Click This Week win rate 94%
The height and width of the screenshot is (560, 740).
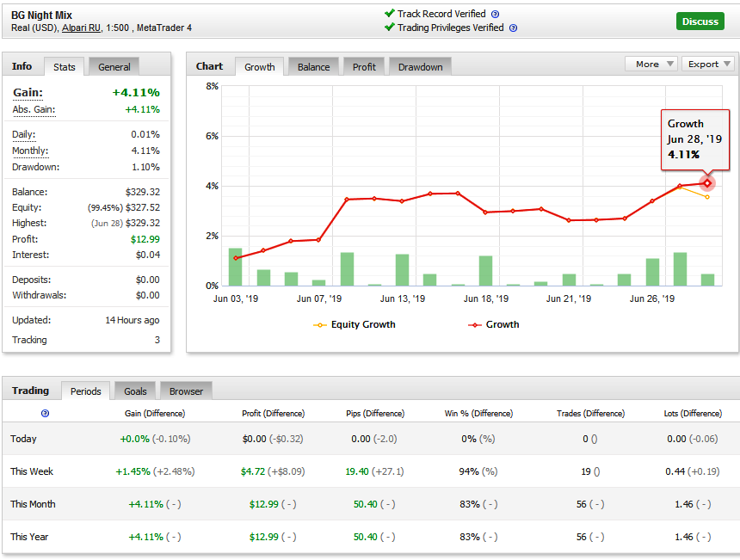coord(469,471)
